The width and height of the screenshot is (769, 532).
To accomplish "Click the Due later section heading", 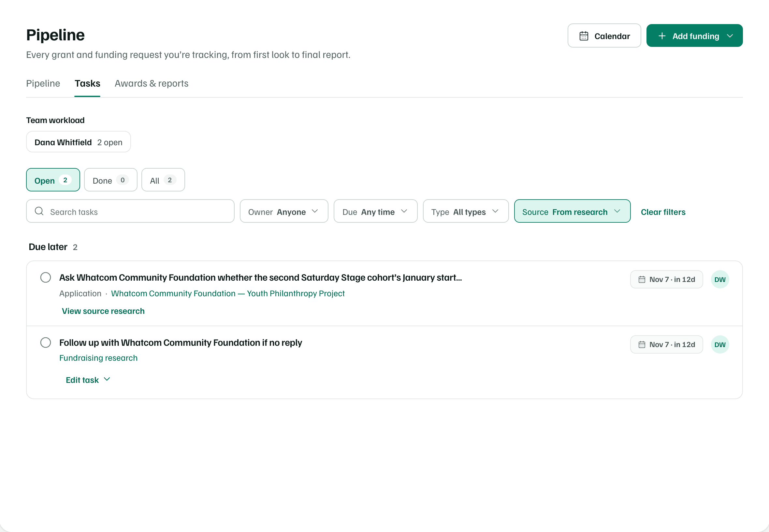I will (48, 247).
